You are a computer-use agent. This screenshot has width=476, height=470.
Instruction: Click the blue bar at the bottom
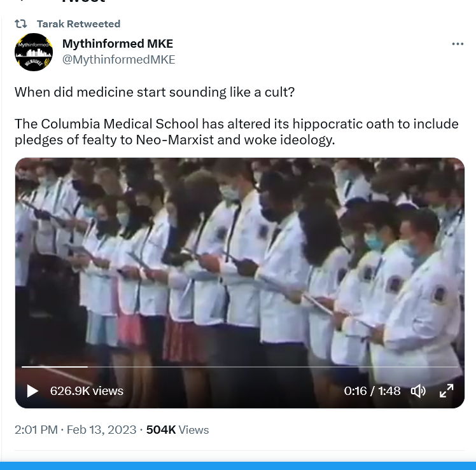238,466
